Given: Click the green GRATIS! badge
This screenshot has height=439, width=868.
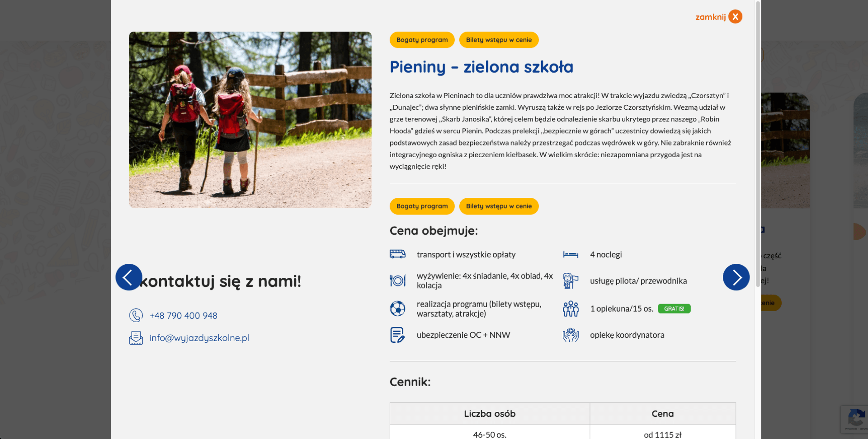Looking at the screenshot, I should pos(674,308).
